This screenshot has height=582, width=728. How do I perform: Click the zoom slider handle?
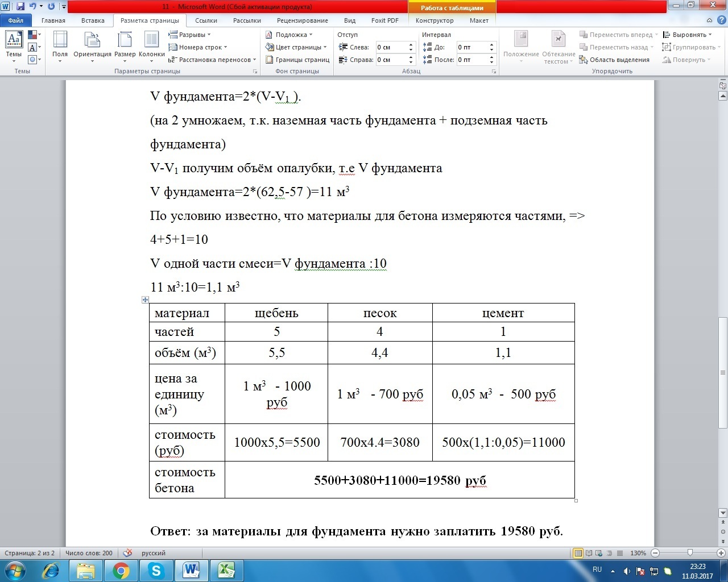pos(690,553)
